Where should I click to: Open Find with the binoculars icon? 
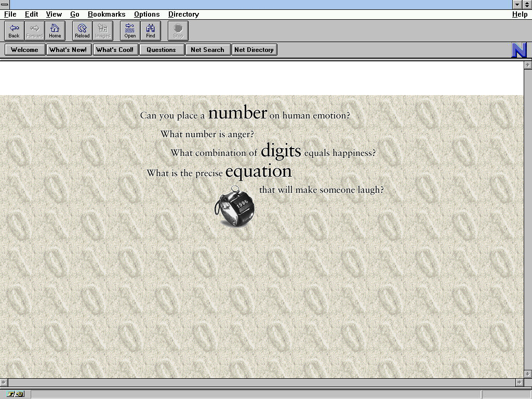[151, 31]
